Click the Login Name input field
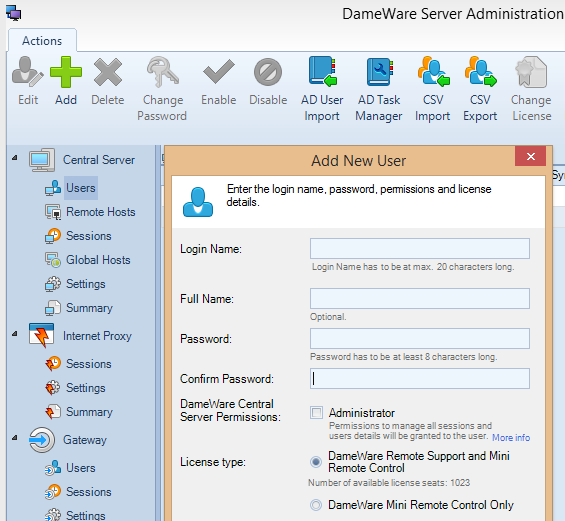Image resolution: width=565 pixels, height=521 pixels. coord(420,248)
